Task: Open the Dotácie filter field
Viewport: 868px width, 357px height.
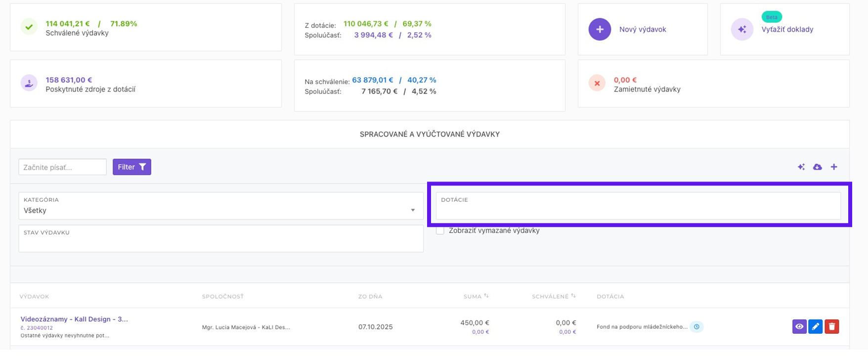Action: (638, 206)
